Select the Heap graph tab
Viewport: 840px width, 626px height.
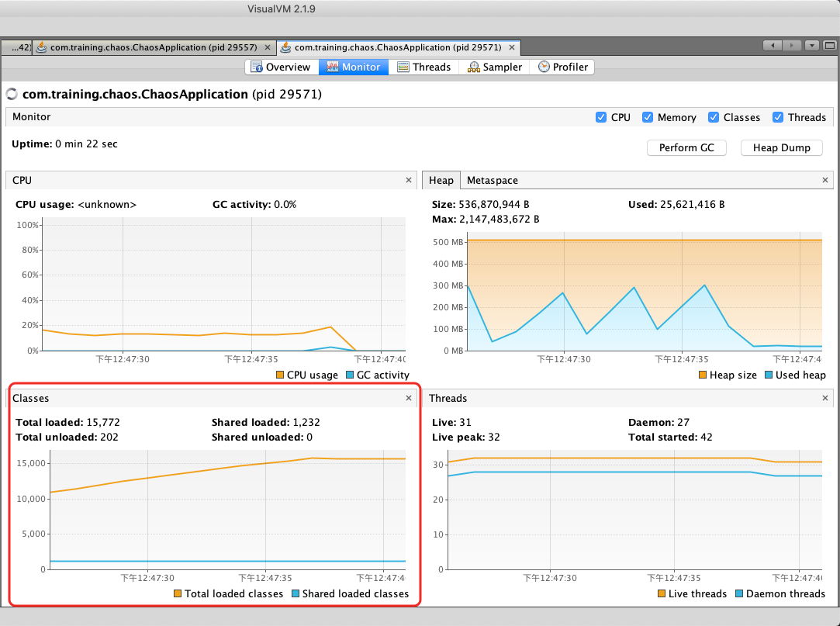441,181
